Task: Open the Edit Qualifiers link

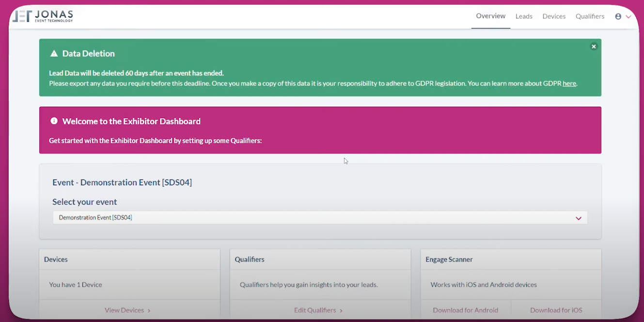Action: 315,310
